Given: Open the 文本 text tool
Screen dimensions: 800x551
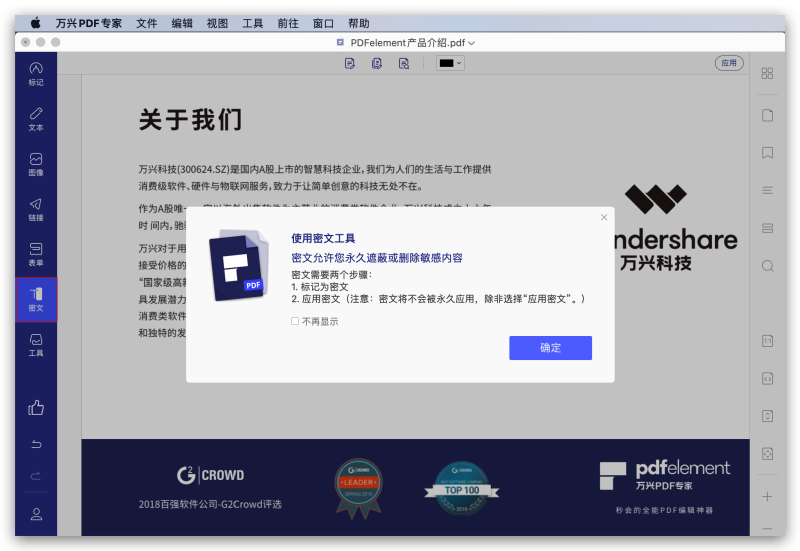Looking at the screenshot, I should pos(36,119).
